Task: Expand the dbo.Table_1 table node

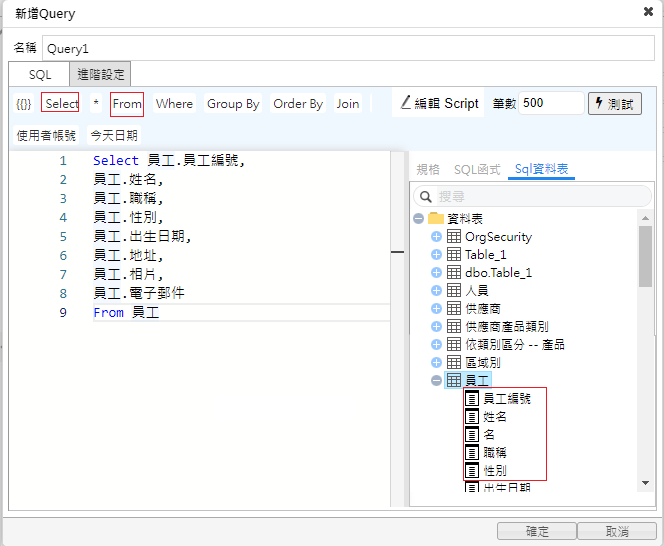Action: pos(436,272)
